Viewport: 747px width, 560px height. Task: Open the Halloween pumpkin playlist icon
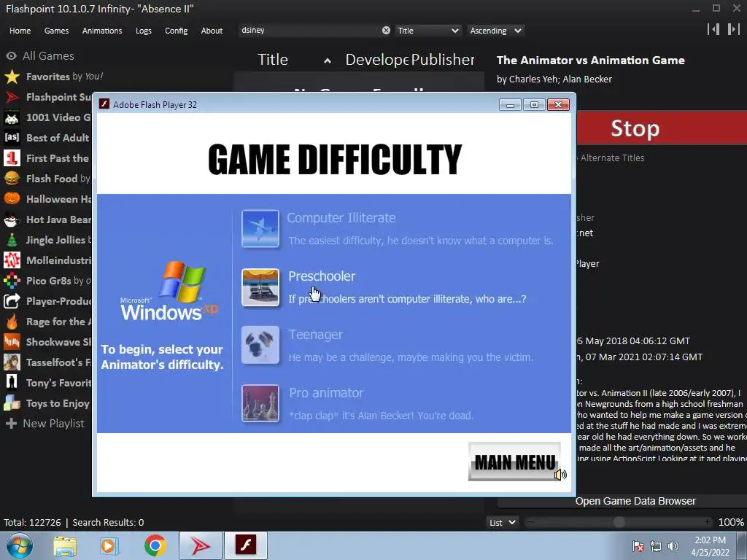[12, 199]
